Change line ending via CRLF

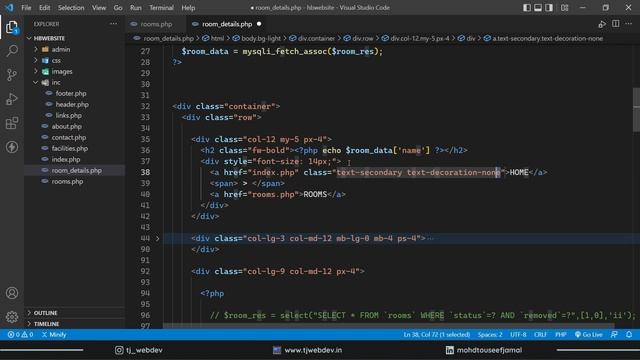point(540,335)
